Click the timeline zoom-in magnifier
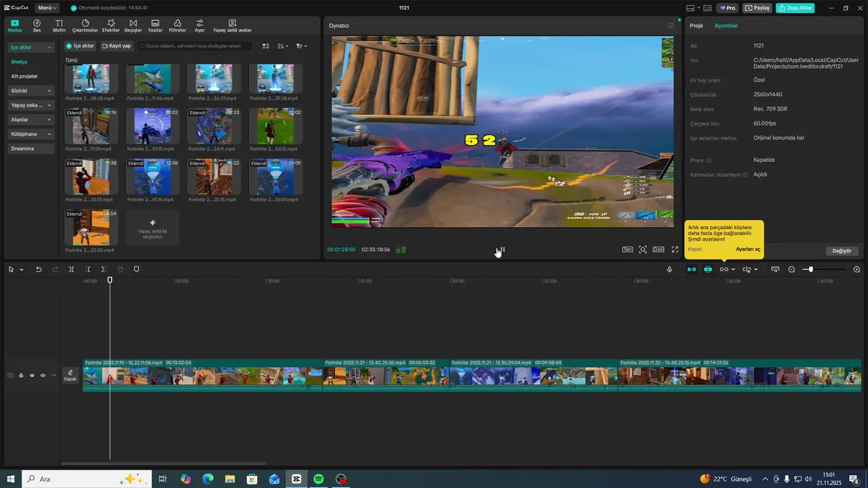 [x=856, y=269]
